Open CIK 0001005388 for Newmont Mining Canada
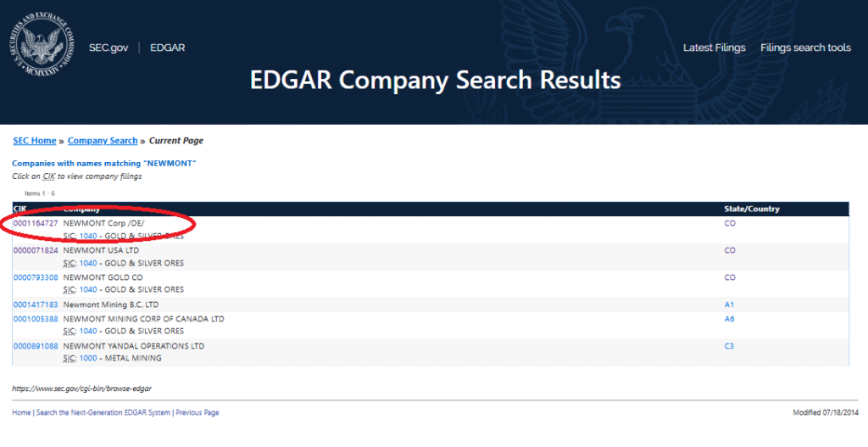This screenshot has width=868, height=447. coord(36,319)
